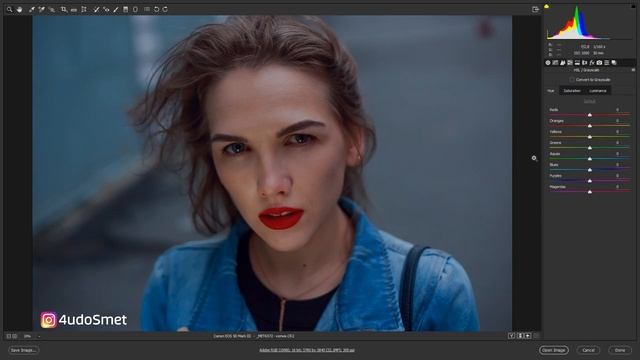Select the Hand tool
The height and width of the screenshot is (360, 640).
pos(19,9)
